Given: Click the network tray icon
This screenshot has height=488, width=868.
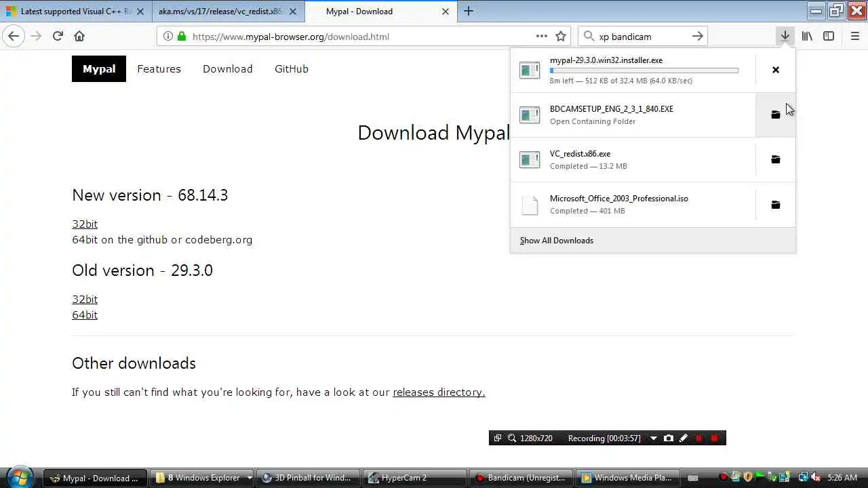Looking at the screenshot, I should click(x=804, y=478).
